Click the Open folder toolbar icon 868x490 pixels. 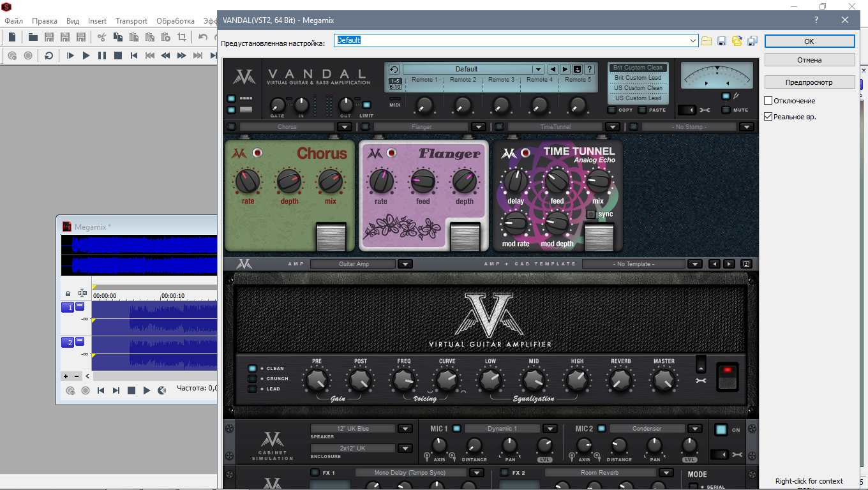(x=33, y=37)
